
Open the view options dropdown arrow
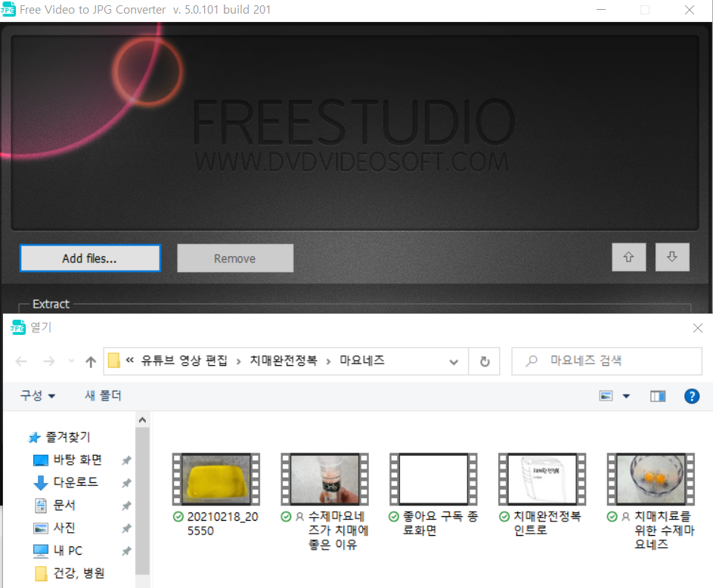point(626,396)
